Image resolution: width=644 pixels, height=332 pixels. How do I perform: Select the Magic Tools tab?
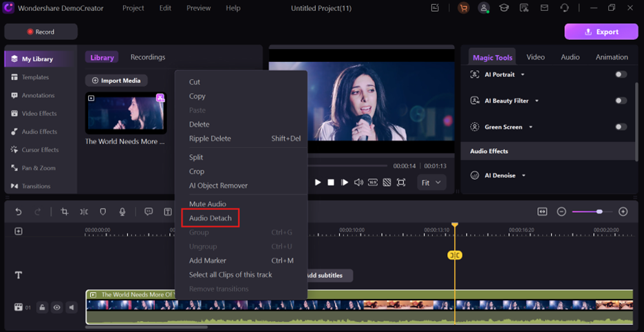(493, 58)
